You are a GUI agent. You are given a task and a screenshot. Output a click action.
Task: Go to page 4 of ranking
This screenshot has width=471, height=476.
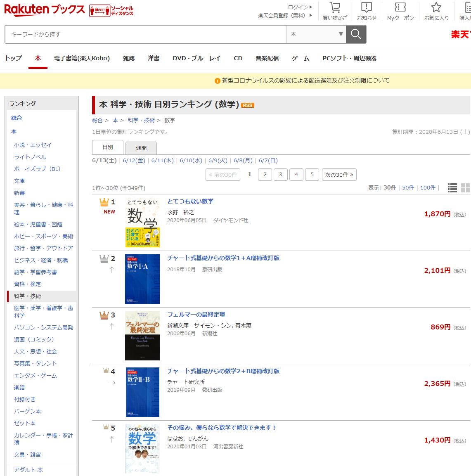[x=296, y=175]
